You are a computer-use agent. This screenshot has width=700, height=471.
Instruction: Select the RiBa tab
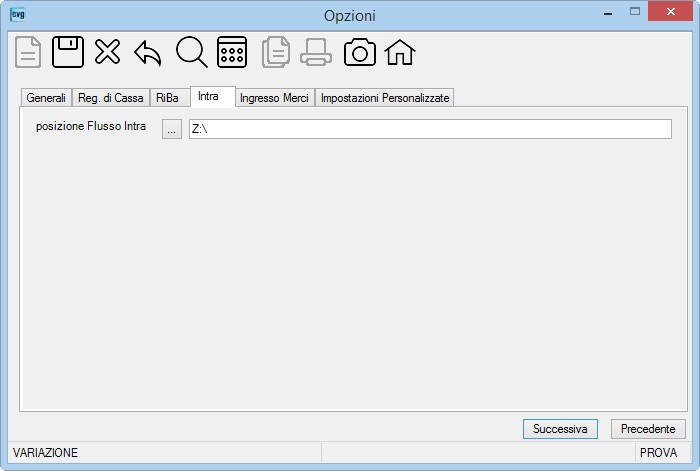click(x=167, y=98)
